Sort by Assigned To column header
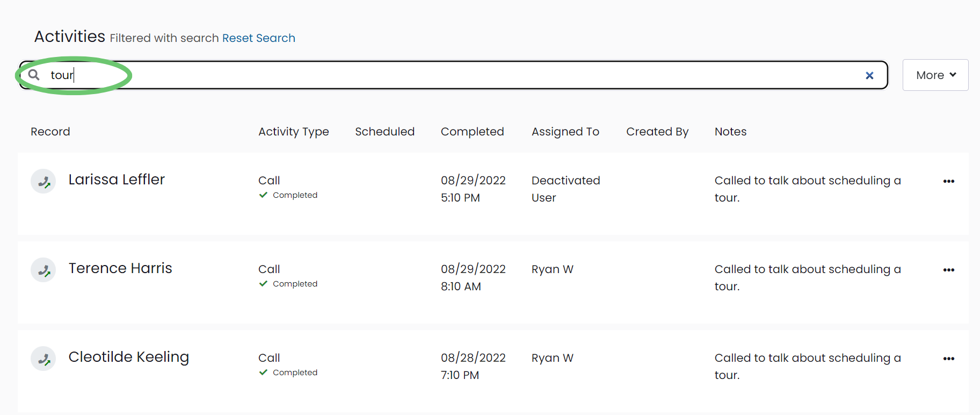980x415 pixels. pos(565,132)
